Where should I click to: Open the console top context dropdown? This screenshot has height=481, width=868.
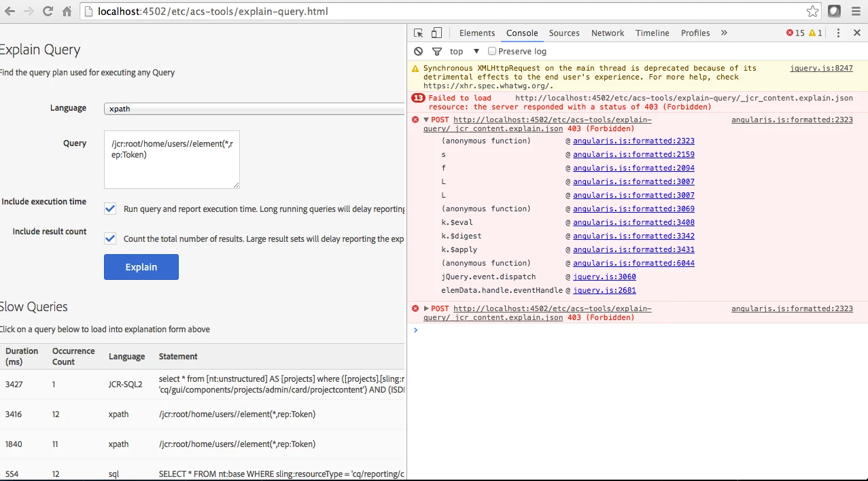click(x=464, y=51)
